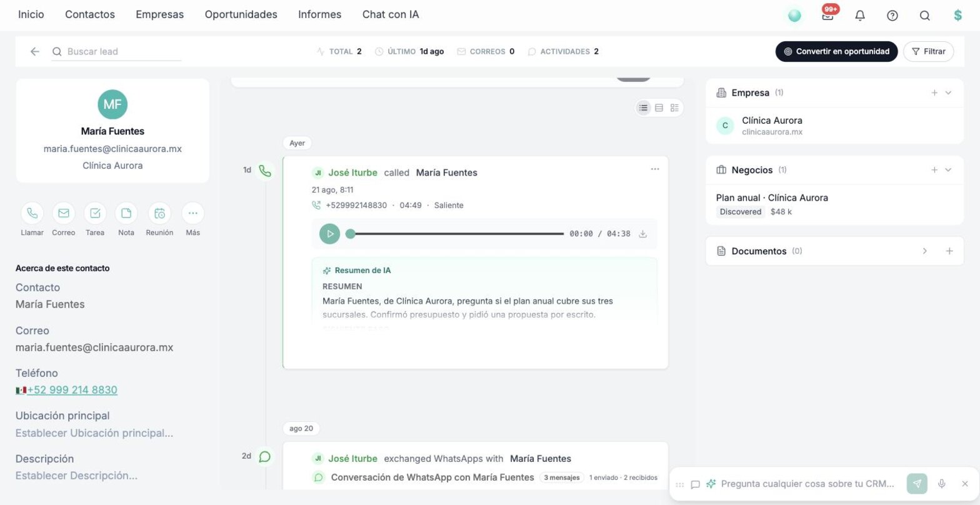Click the green dollar sign icon
Screen dimensions: 980x505
pos(957,16)
